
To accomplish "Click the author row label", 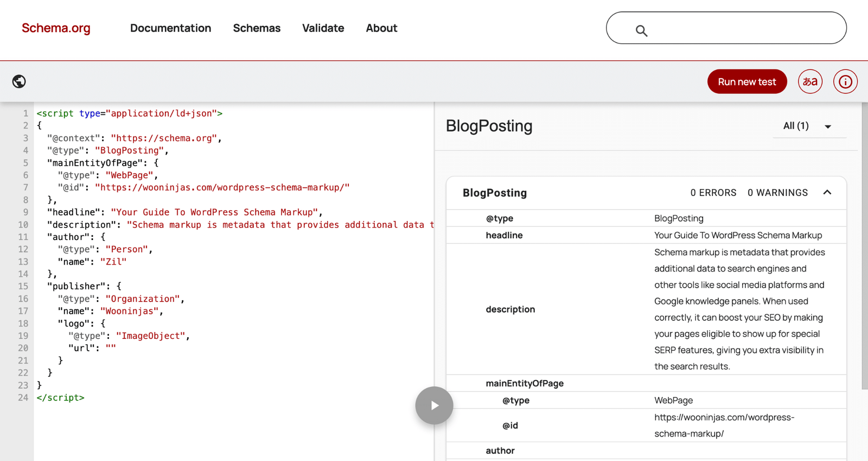I will (x=500, y=451).
